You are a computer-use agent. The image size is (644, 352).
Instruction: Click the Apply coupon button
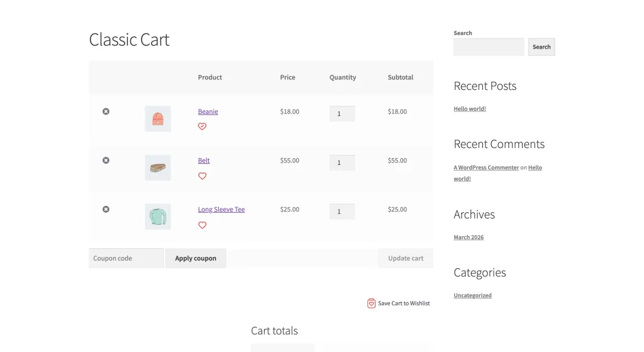pyautogui.click(x=196, y=258)
